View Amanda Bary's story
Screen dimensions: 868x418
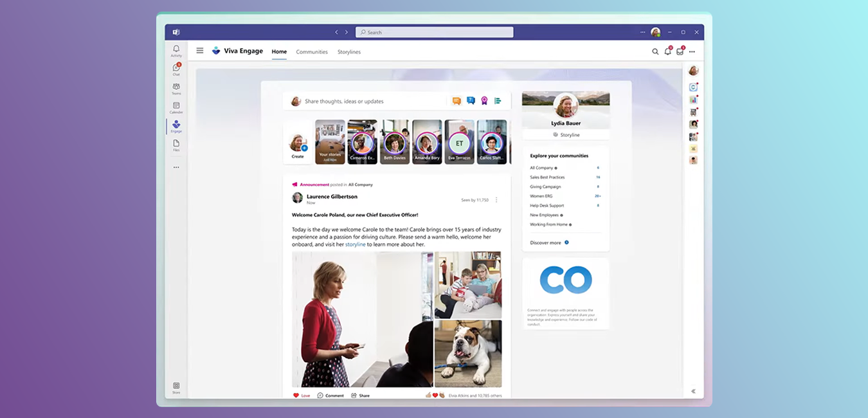[427, 142]
